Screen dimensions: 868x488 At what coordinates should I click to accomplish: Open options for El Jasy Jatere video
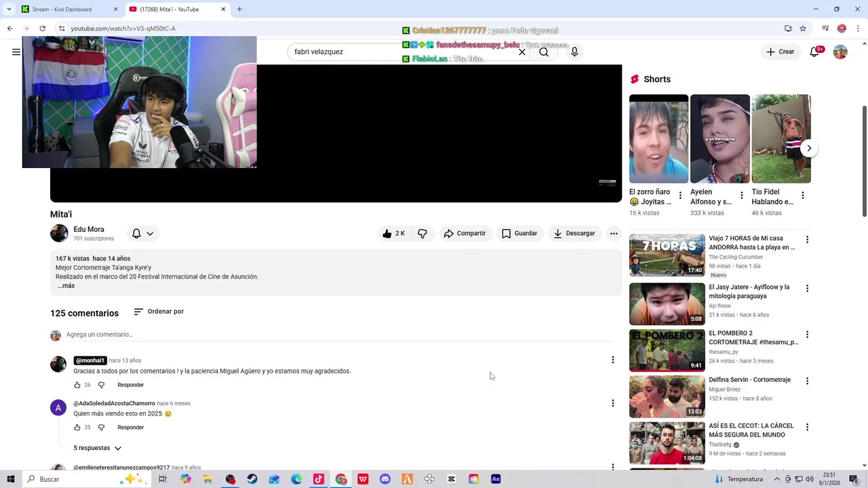tap(807, 289)
